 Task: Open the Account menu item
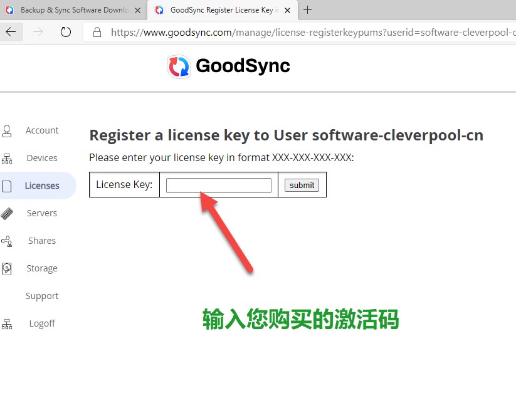[42, 130]
